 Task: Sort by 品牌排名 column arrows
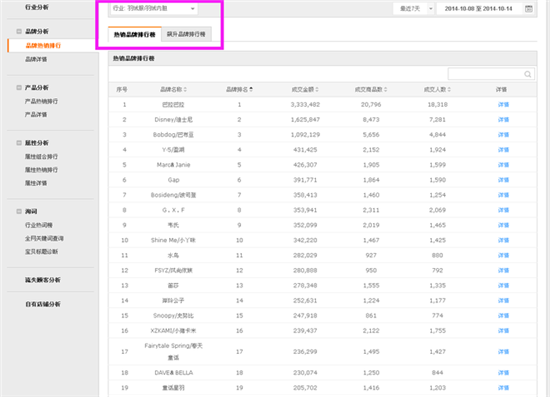coord(251,90)
